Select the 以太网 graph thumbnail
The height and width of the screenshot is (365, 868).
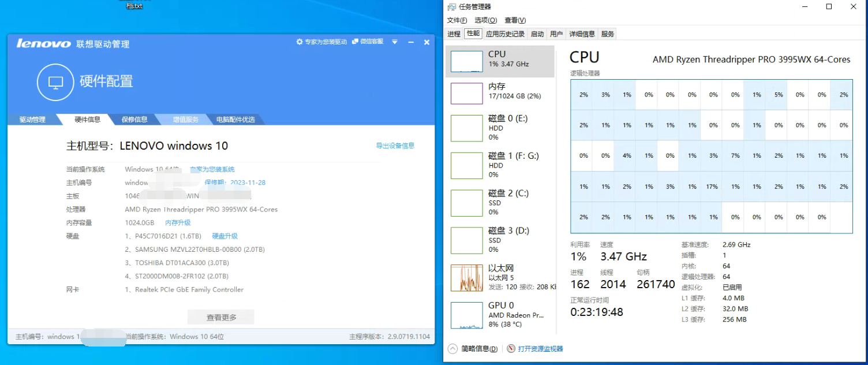click(466, 278)
